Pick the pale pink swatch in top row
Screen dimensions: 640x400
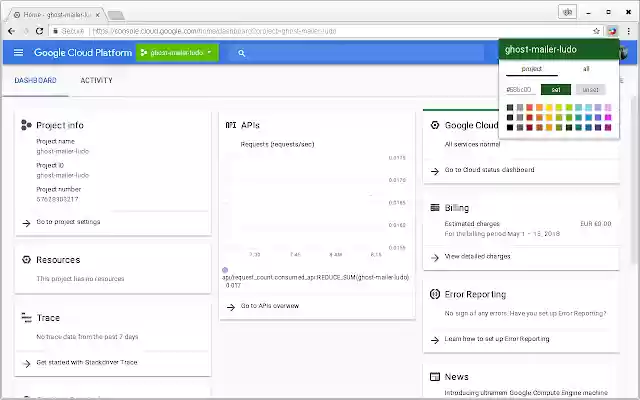point(608,107)
